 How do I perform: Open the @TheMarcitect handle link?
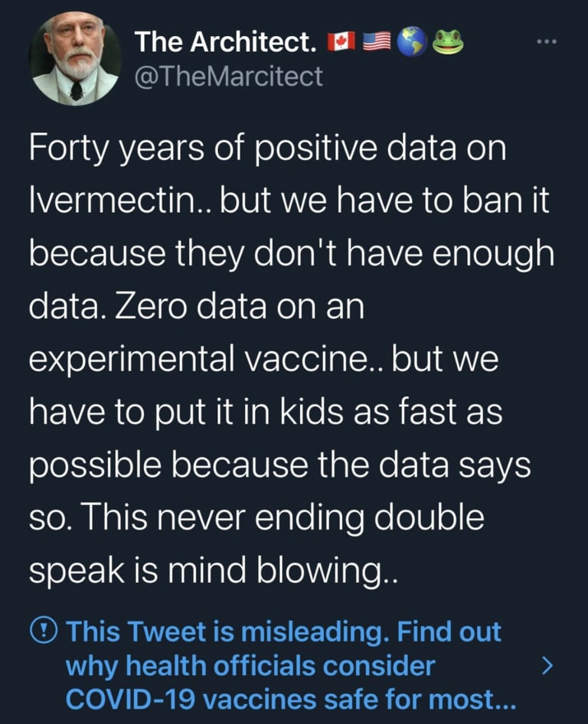(x=229, y=76)
